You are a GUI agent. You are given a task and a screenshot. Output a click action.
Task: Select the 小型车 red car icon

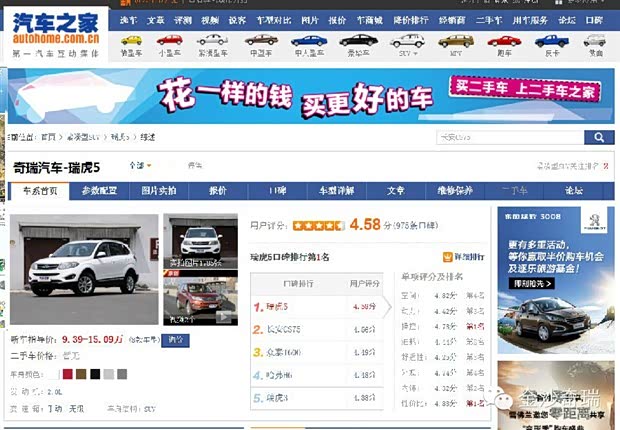click(169, 41)
